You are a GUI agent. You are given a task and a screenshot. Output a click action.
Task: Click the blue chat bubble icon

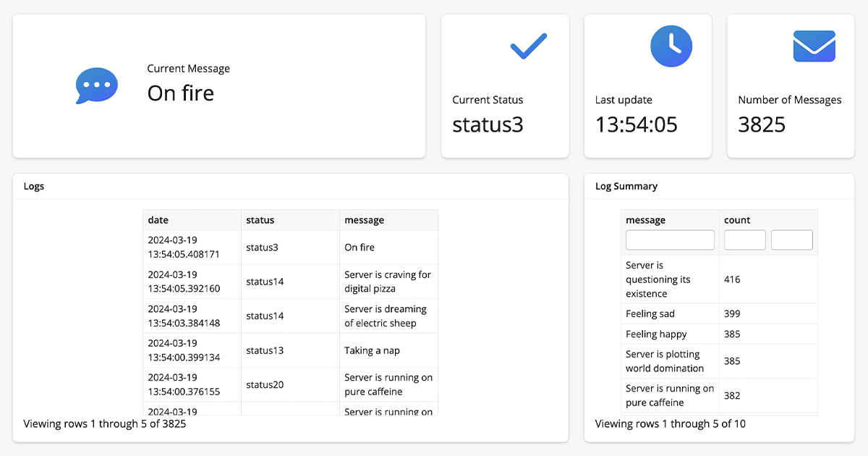click(x=96, y=85)
